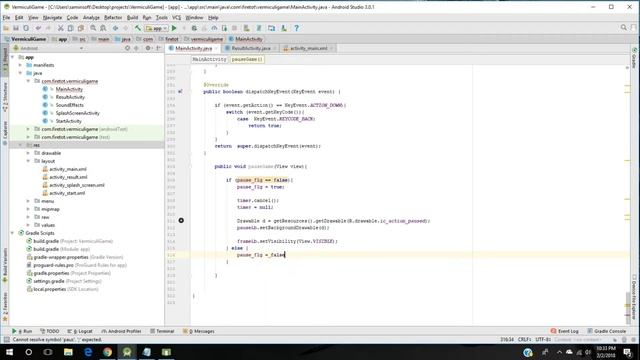Open the Logcat tool window

coord(80,331)
